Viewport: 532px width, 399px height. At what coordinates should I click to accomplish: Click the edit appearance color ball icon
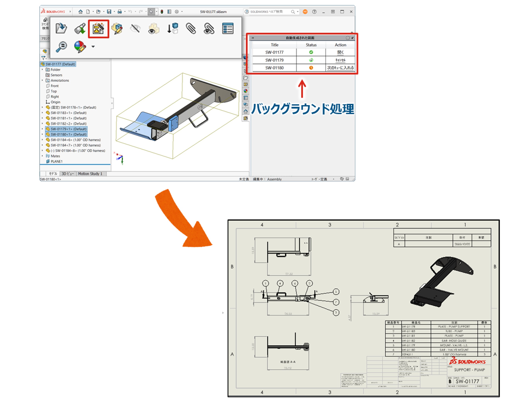80,46
